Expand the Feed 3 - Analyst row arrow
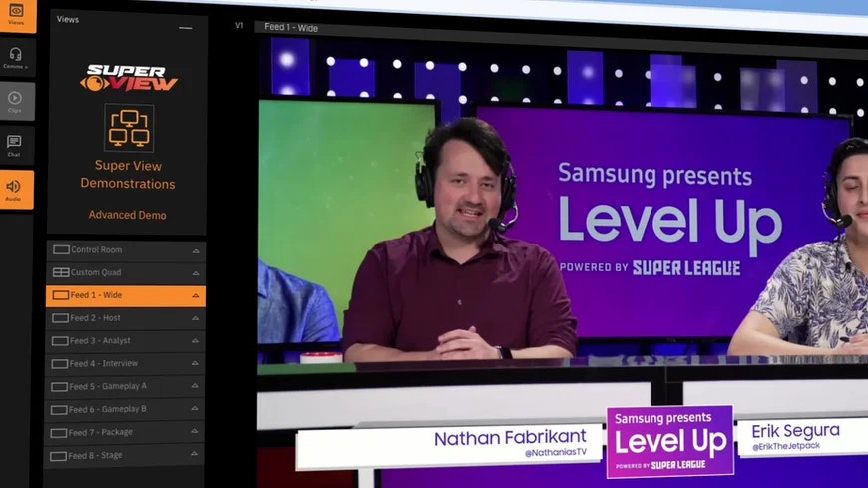Screen dimensions: 868x488 (x=195, y=340)
